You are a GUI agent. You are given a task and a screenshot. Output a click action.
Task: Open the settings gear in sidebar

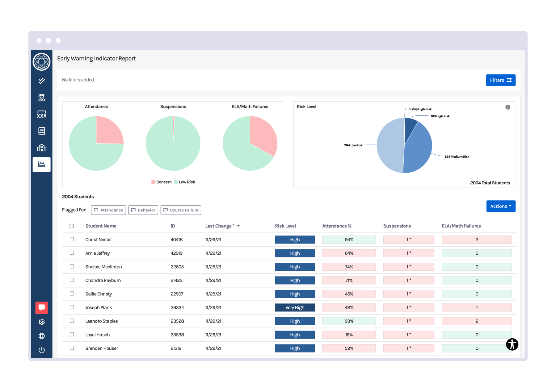tap(41, 322)
